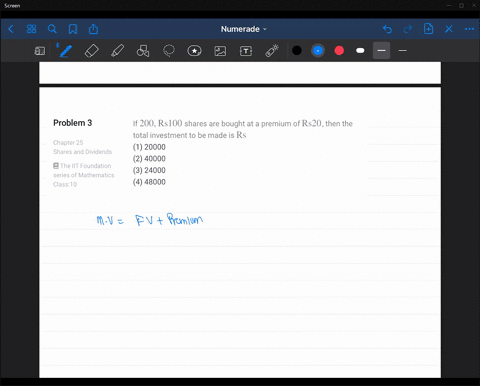The height and width of the screenshot is (386, 480).
Task: Select the Shapes tool
Action: point(143,51)
